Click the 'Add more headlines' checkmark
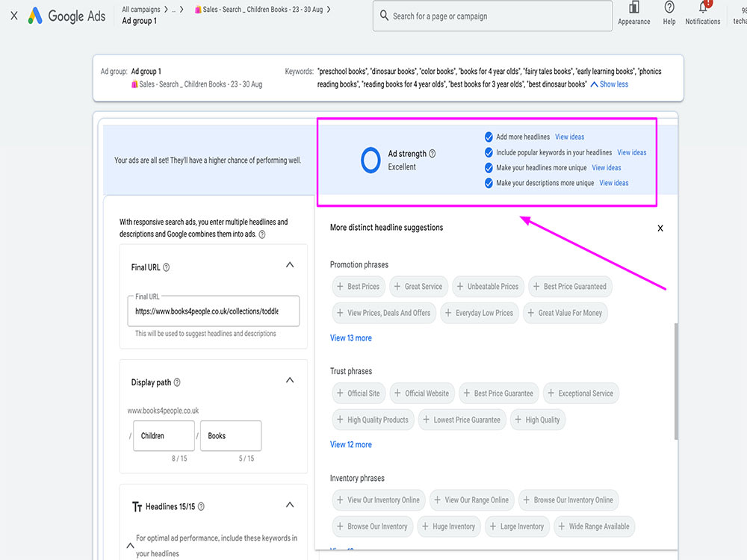747x560 pixels. pyautogui.click(x=489, y=137)
